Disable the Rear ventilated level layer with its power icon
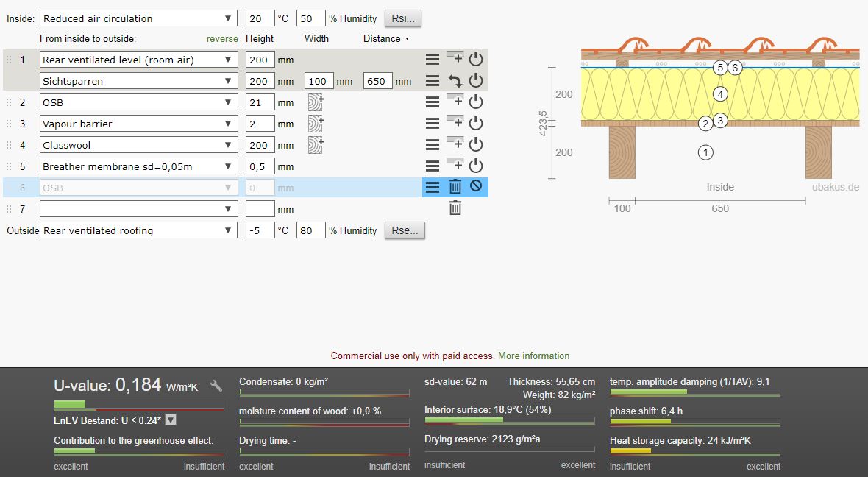The width and height of the screenshot is (868, 477). click(x=476, y=60)
